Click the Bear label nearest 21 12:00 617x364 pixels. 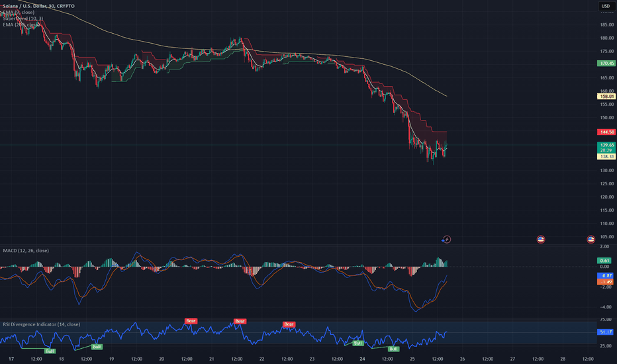pyautogui.click(x=240, y=322)
